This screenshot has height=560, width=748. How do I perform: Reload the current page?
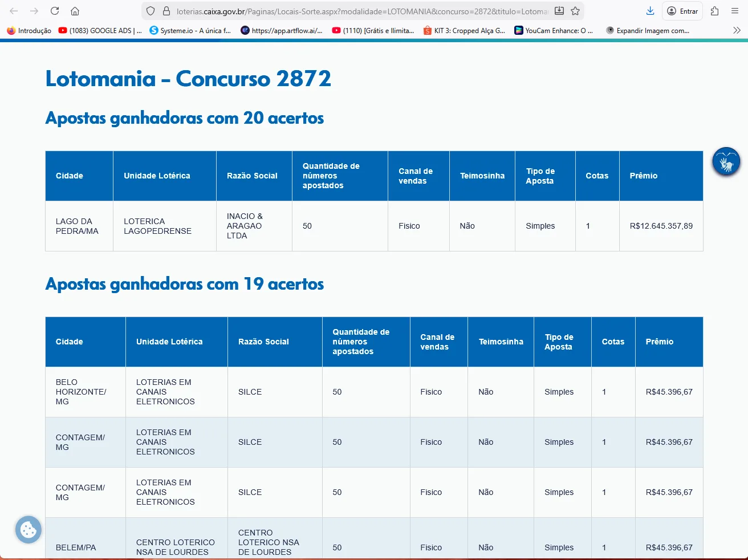55,11
